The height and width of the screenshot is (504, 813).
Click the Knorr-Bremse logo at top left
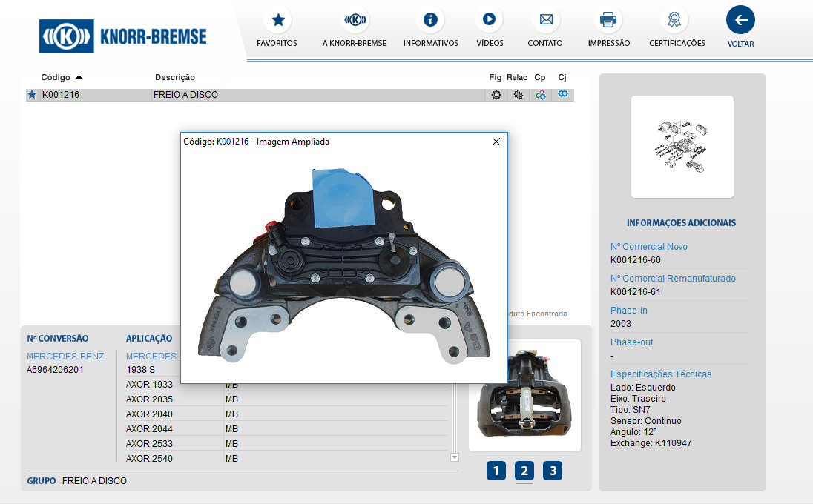(124, 36)
